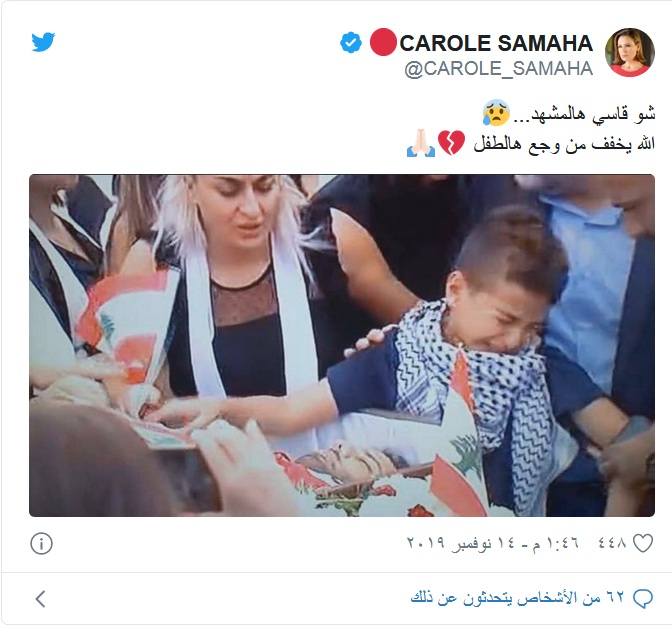Open Carole Samaha's profile avatar
The width and height of the screenshot is (672, 625).
click(x=629, y=52)
